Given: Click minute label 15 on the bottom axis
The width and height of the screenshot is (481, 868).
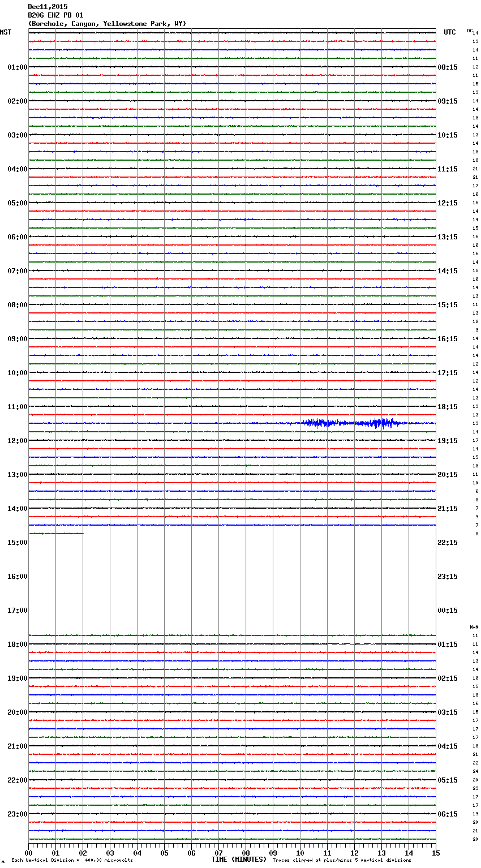Looking at the screenshot, I should pyautogui.click(x=436, y=853).
